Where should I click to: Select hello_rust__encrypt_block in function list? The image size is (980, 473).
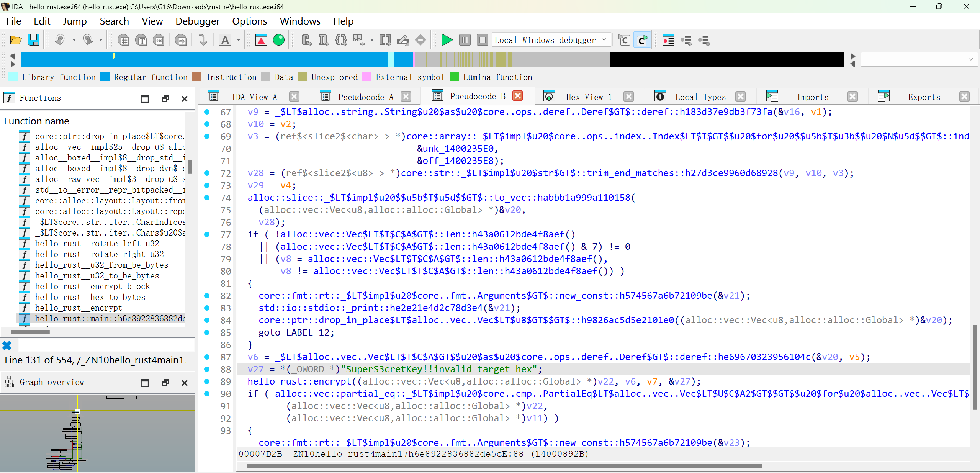tap(92, 286)
